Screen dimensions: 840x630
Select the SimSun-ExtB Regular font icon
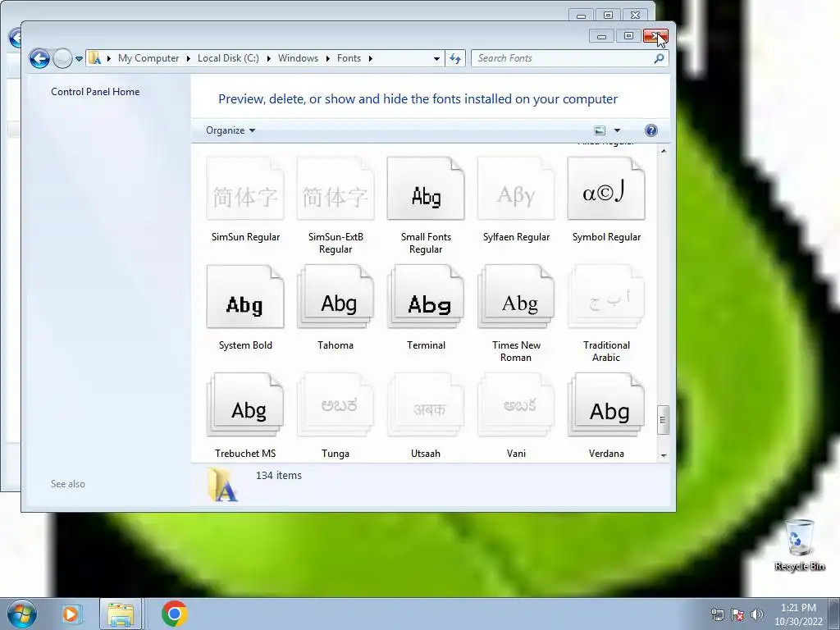(x=336, y=189)
